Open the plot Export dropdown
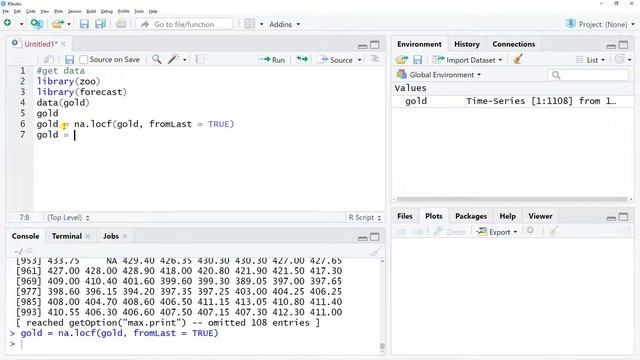640x360 pixels. (x=497, y=232)
